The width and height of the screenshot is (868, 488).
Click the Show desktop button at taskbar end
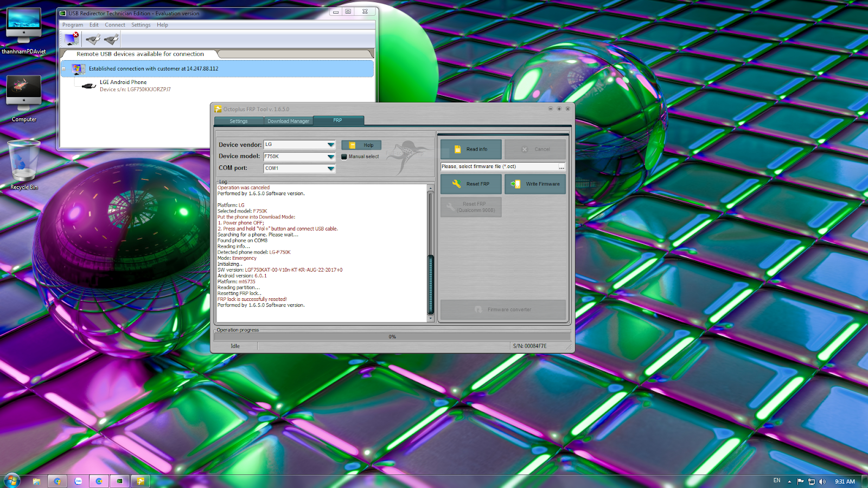(x=864, y=481)
